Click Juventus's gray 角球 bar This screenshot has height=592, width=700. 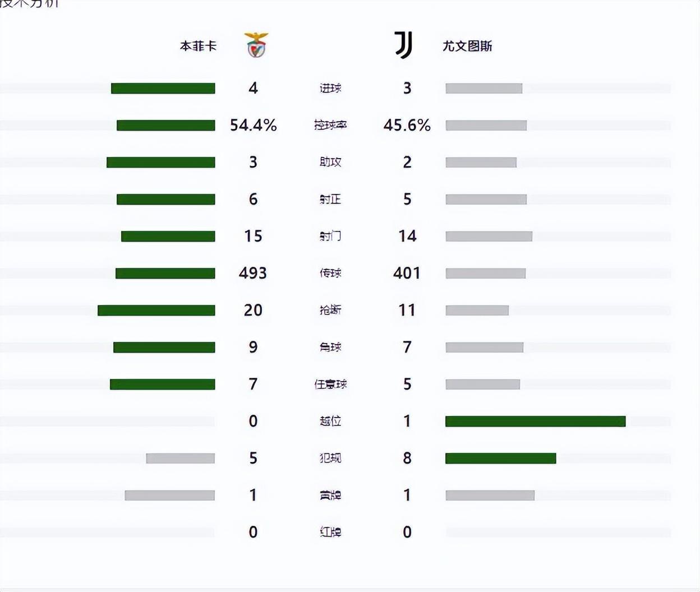coord(485,347)
